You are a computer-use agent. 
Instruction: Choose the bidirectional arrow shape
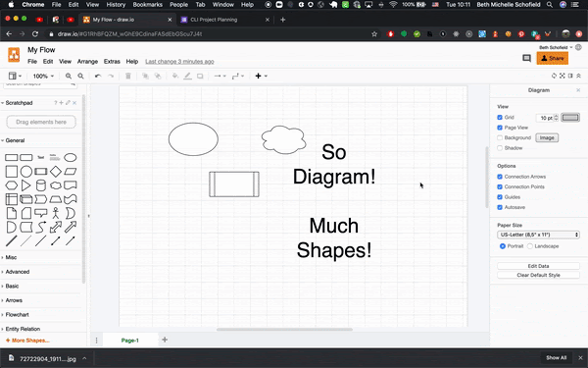56,227
